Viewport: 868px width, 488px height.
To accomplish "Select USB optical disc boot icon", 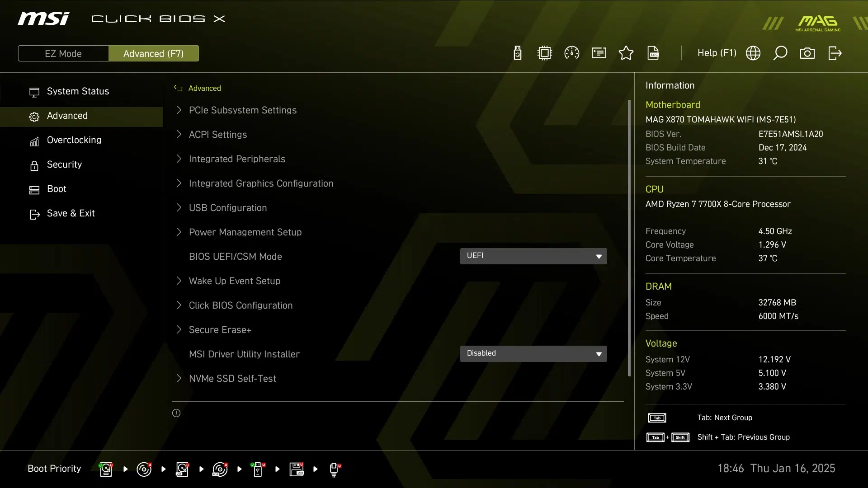I will [220, 469].
